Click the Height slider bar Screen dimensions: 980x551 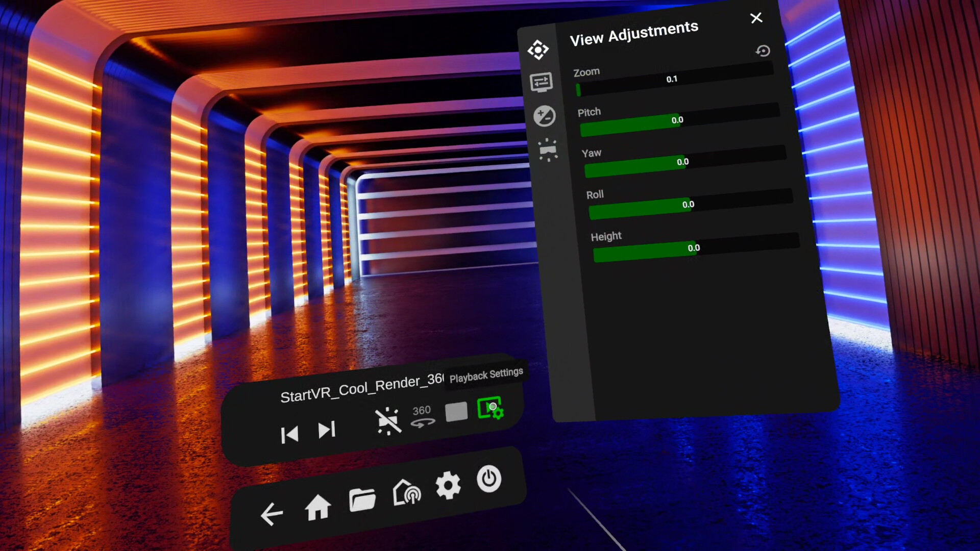coord(695,248)
